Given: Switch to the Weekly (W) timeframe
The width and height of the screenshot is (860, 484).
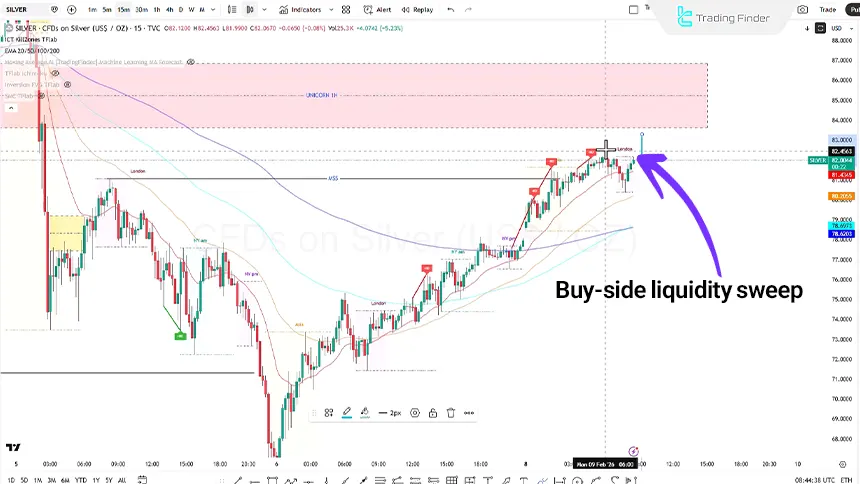Looking at the screenshot, I should (x=191, y=9).
